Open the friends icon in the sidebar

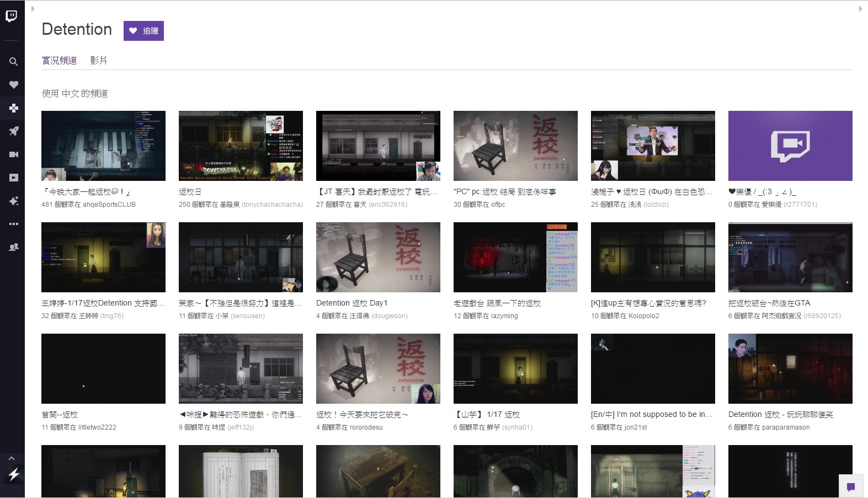tap(13, 247)
